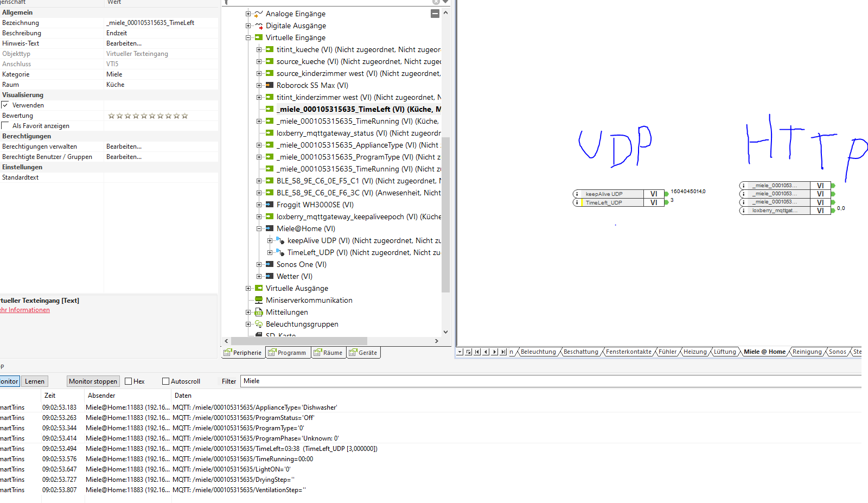Collapse the Virtuelle Eingänge node

(248, 37)
